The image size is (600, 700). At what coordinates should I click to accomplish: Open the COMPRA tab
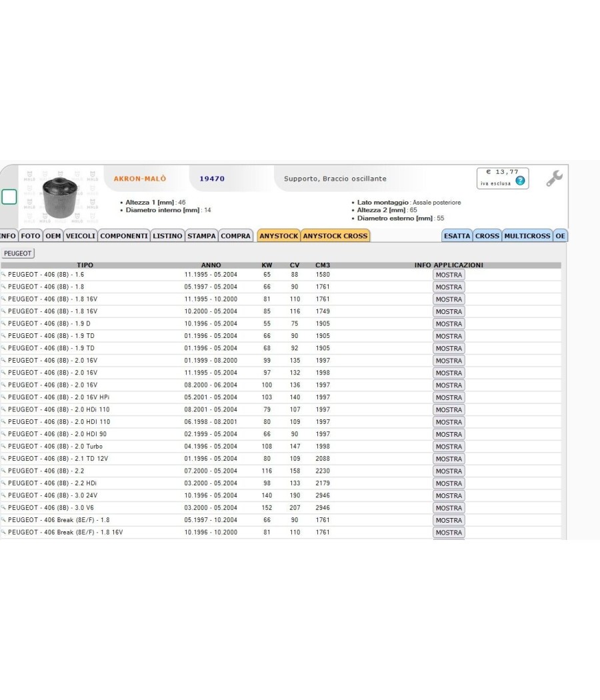click(x=236, y=236)
